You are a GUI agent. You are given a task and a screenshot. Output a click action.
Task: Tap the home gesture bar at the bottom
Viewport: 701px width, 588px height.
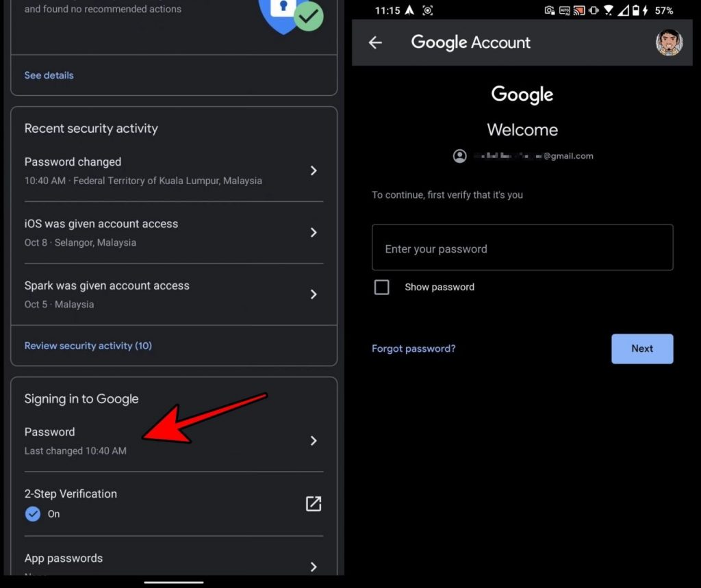(174, 583)
